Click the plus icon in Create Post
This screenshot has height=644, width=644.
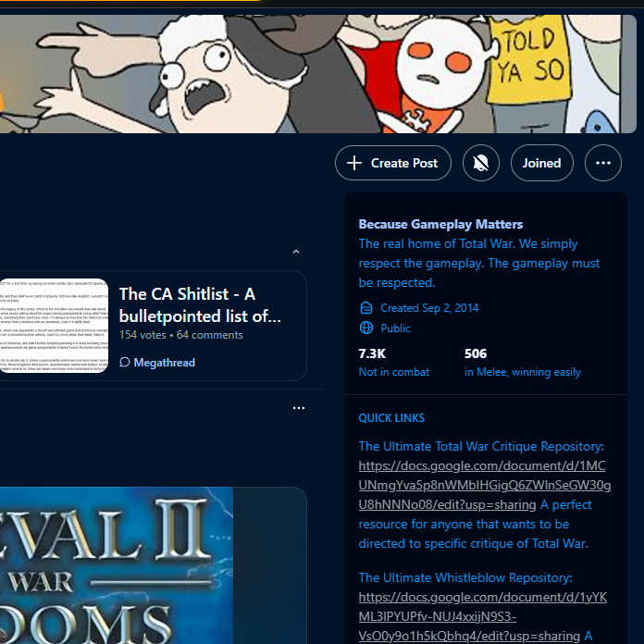pyautogui.click(x=354, y=163)
